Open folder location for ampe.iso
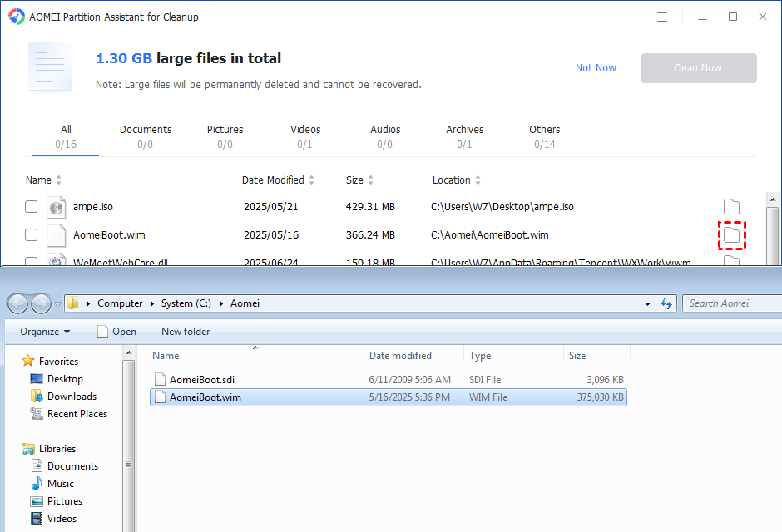Viewport: 782px width, 532px height. point(731,206)
